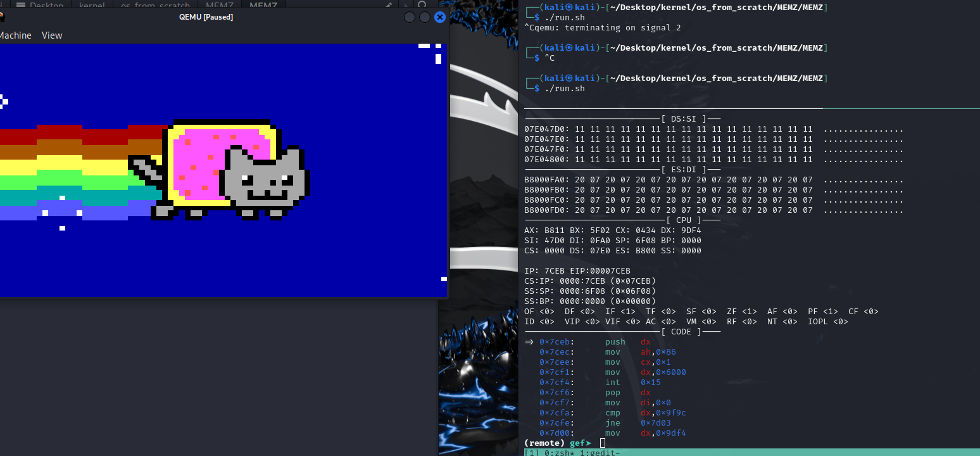Close the QEMU window with blue X
Viewport: 980px width, 456px height.
point(439,17)
